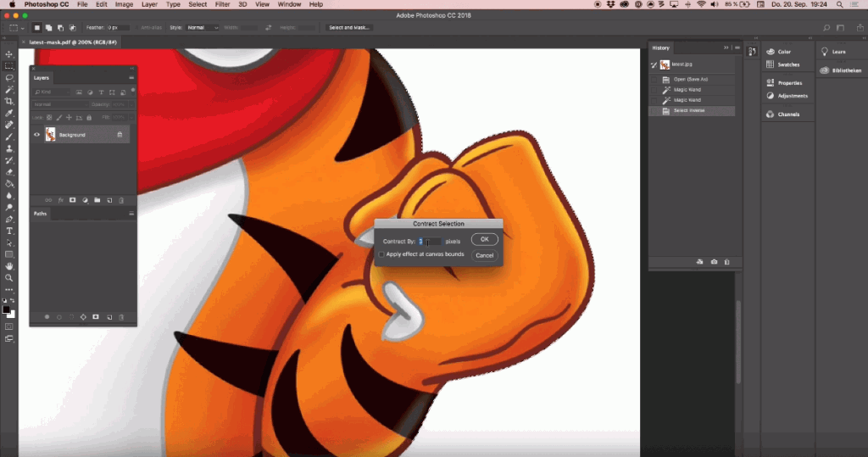Screen dimensions: 868x457
Task: Select the Lasso tool
Action: coord(8,77)
